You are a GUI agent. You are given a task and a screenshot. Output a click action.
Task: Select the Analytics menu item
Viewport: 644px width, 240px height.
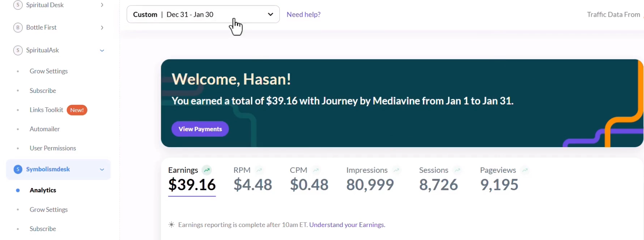[43, 190]
